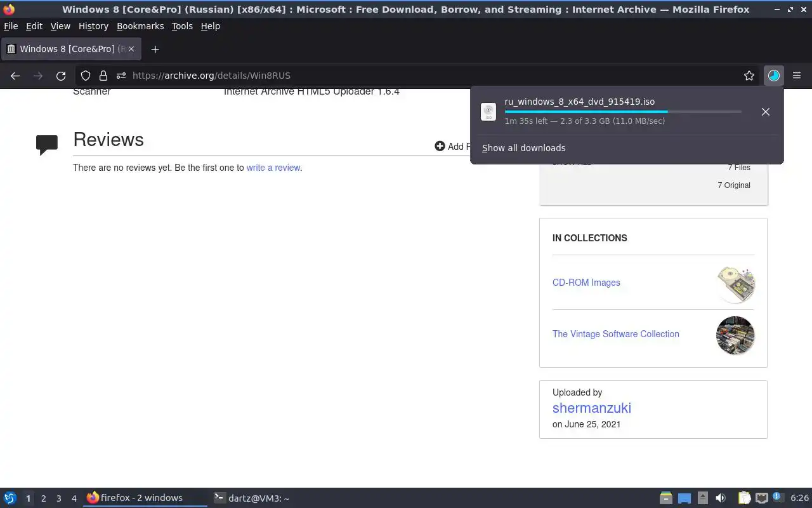Open the Help menu
The image size is (812, 508).
point(211,26)
